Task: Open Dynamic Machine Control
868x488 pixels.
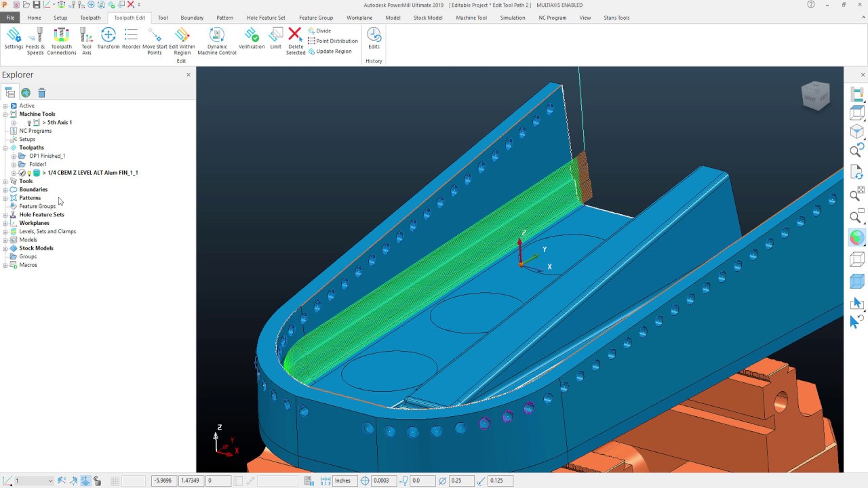Action: (217, 41)
